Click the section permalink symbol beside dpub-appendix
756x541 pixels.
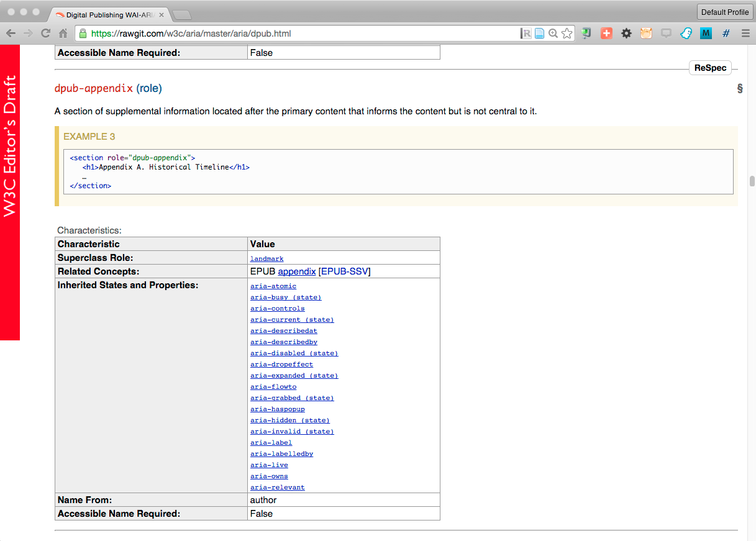point(739,88)
